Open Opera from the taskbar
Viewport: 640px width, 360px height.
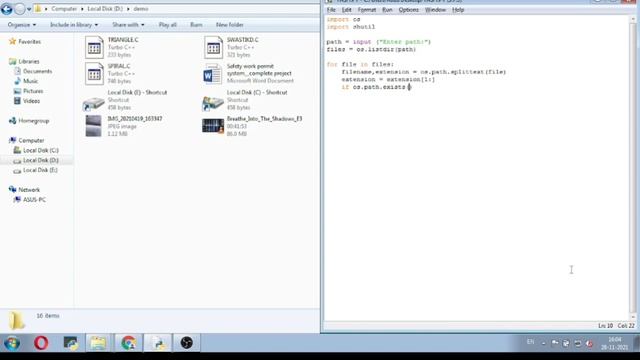point(41,343)
